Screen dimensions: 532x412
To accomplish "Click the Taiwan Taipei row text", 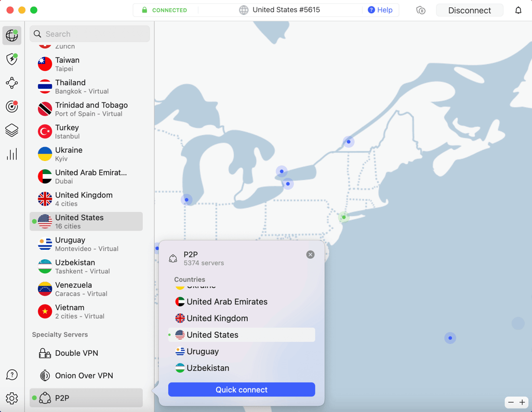I will [x=68, y=64].
